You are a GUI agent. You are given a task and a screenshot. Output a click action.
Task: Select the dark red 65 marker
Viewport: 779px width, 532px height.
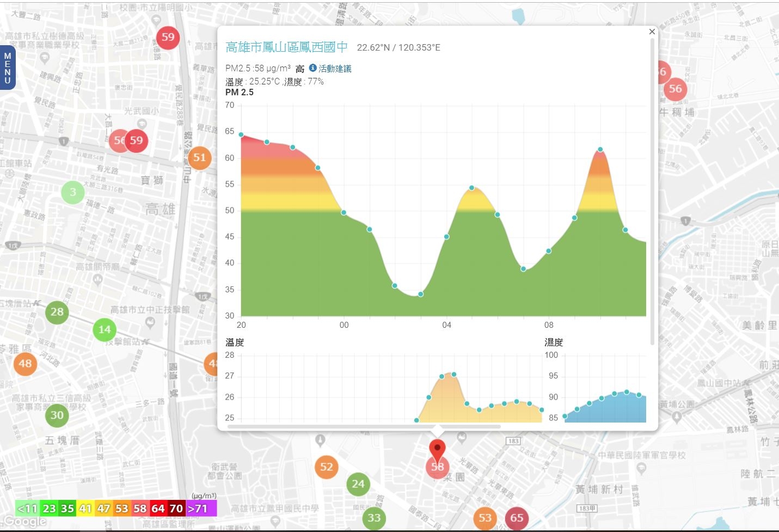pyautogui.click(x=517, y=518)
